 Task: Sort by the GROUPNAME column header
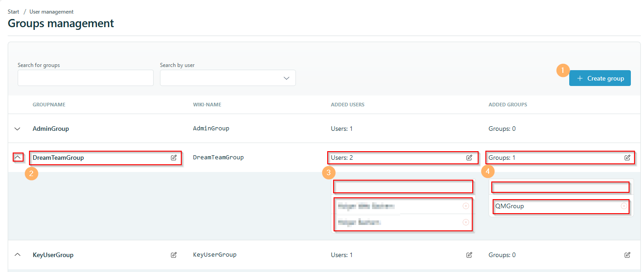click(49, 105)
